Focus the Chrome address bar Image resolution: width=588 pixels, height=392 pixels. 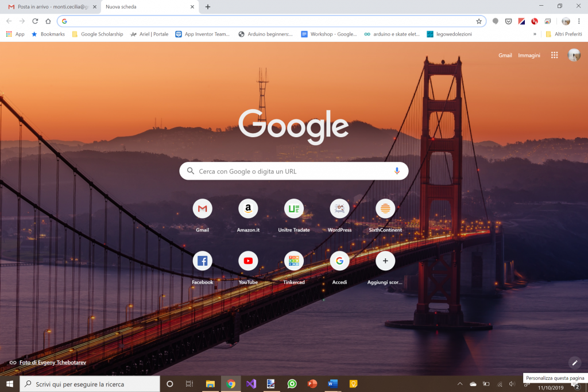[272, 21]
